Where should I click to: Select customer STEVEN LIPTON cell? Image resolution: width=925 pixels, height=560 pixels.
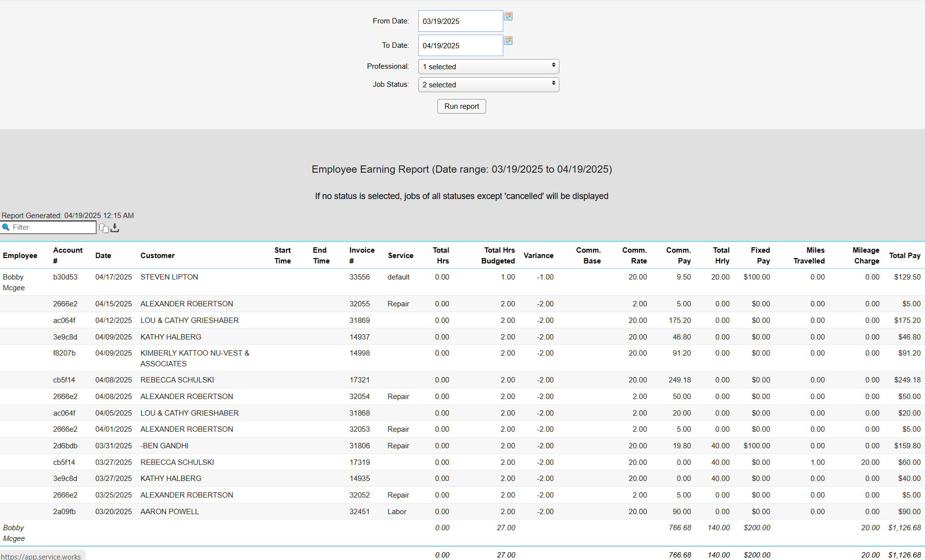coord(169,277)
